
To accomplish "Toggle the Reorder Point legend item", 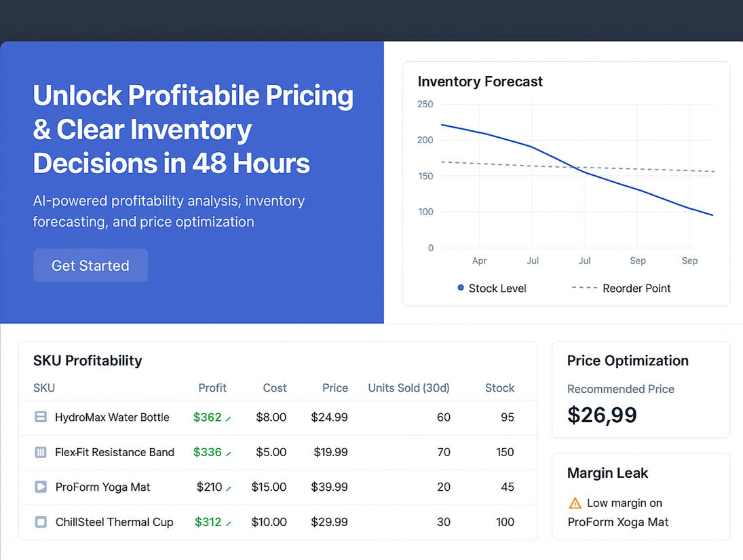I will [x=621, y=288].
